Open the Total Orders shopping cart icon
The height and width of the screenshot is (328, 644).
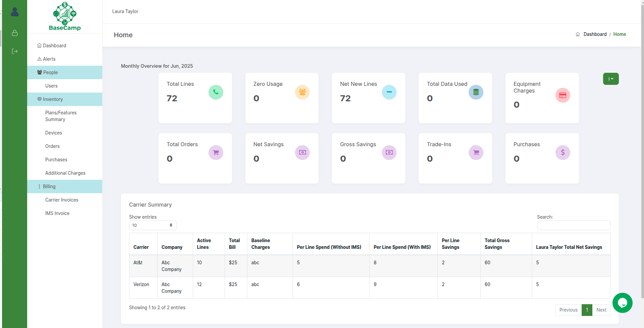click(216, 152)
